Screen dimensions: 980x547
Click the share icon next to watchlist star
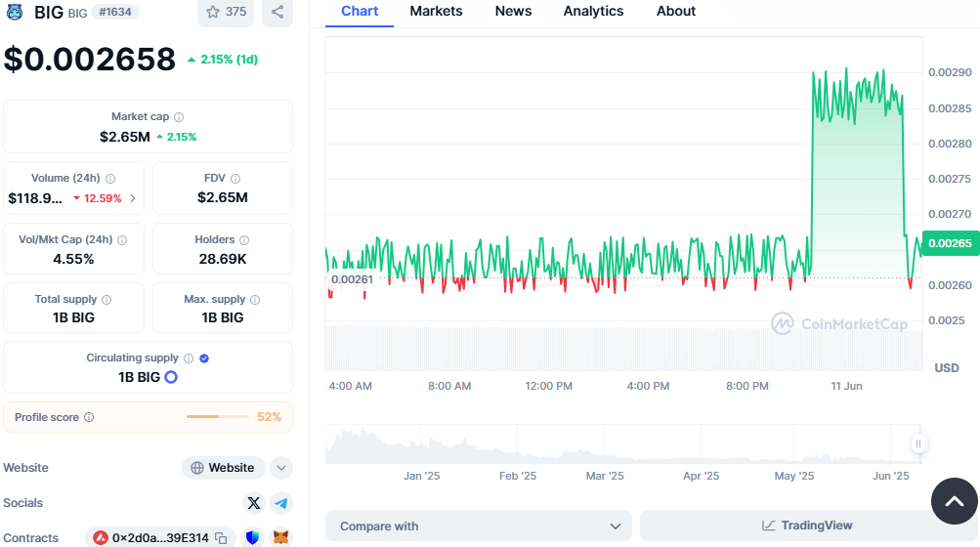click(277, 12)
